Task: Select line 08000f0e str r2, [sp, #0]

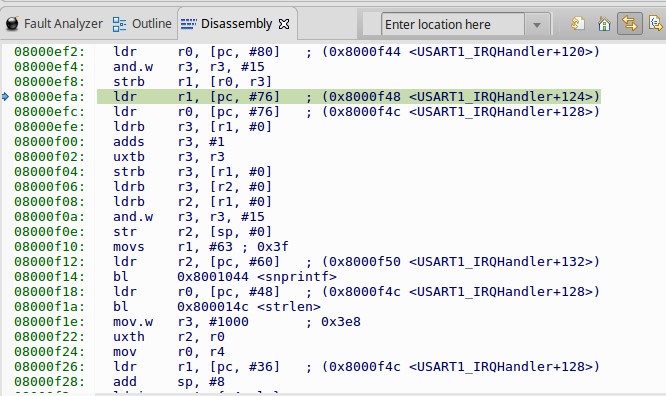Action: pos(143,232)
